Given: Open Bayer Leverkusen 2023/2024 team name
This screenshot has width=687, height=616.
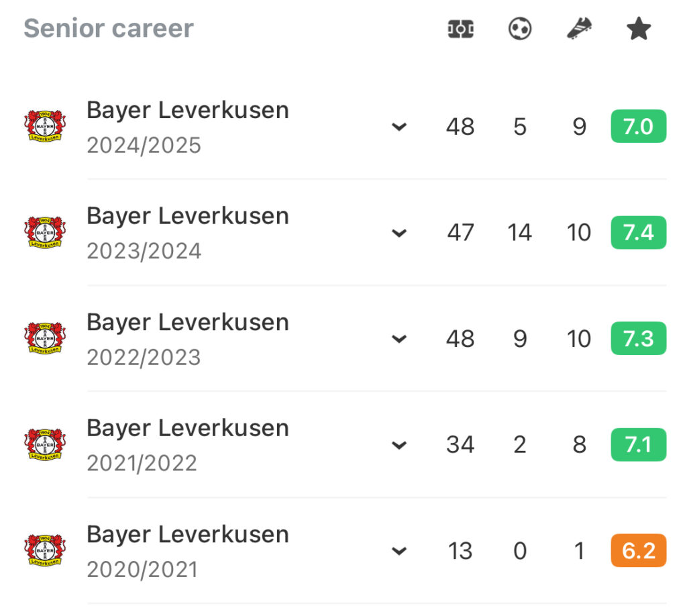Looking at the screenshot, I should [188, 217].
